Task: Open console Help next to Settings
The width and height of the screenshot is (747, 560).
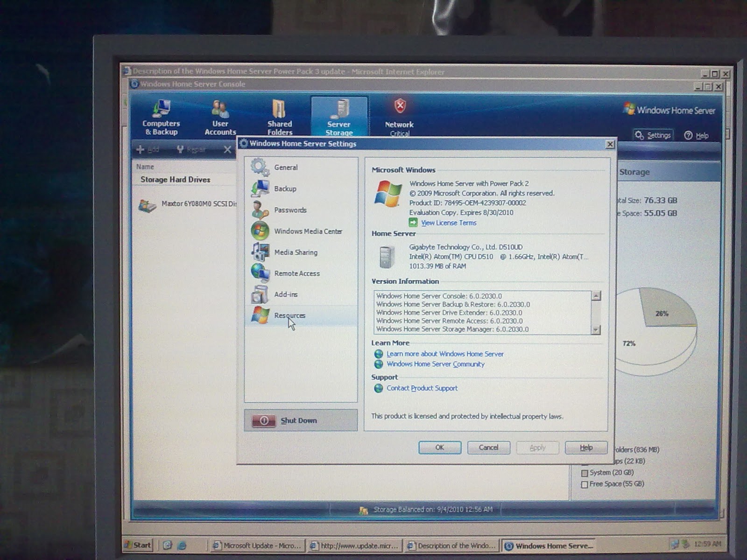Action: tap(696, 135)
